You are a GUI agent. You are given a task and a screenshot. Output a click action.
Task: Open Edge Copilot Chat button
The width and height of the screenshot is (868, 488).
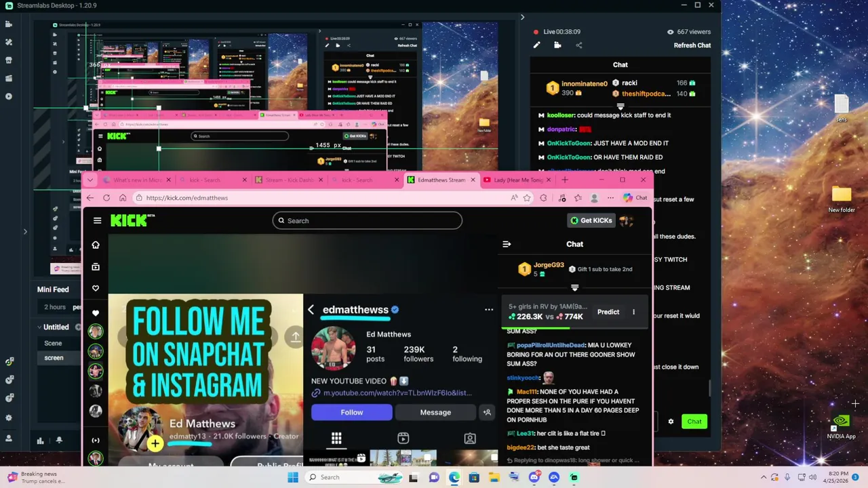click(635, 198)
